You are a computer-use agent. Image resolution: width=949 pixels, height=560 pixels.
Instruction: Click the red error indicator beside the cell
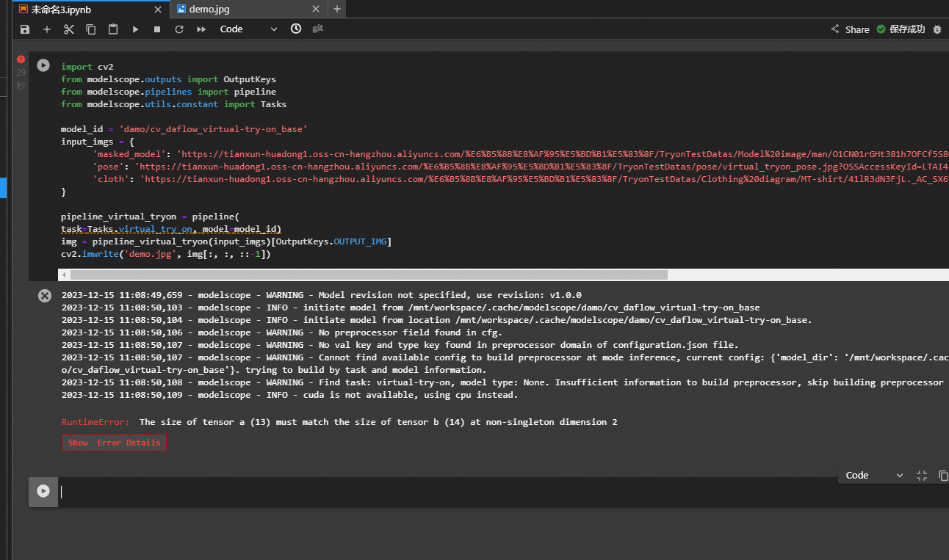click(x=21, y=59)
